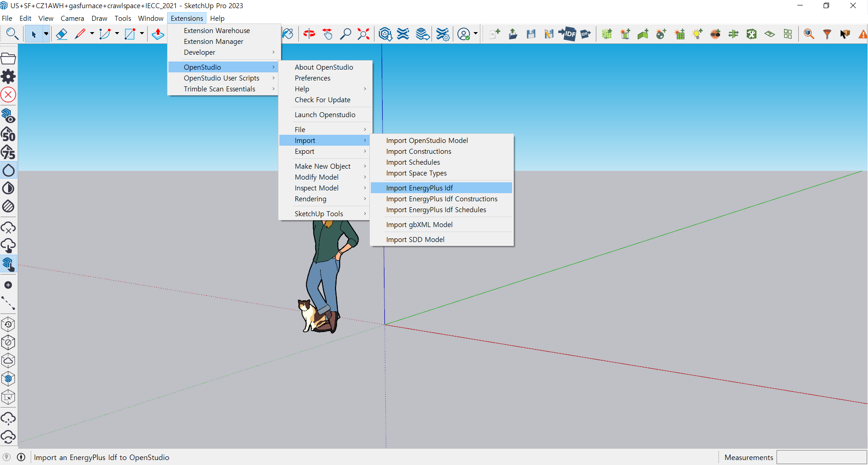Click the orange filter funnel icon
Screen dimensions: 868x465
click(x=827, y=34)
